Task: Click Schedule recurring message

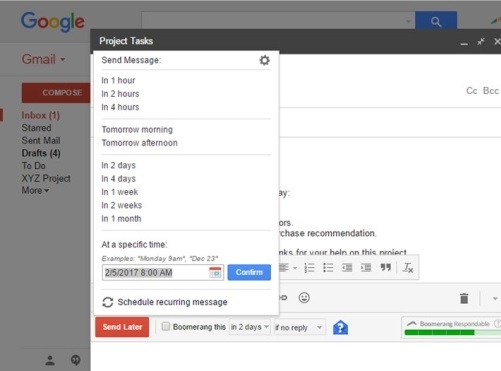Action: (172, 302)
